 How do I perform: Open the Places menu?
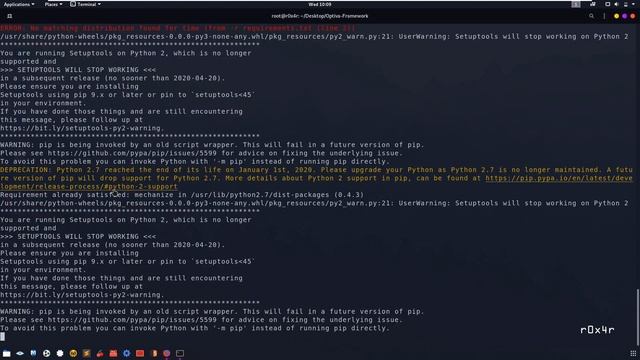pyautogui.click(x=53, y=4)
